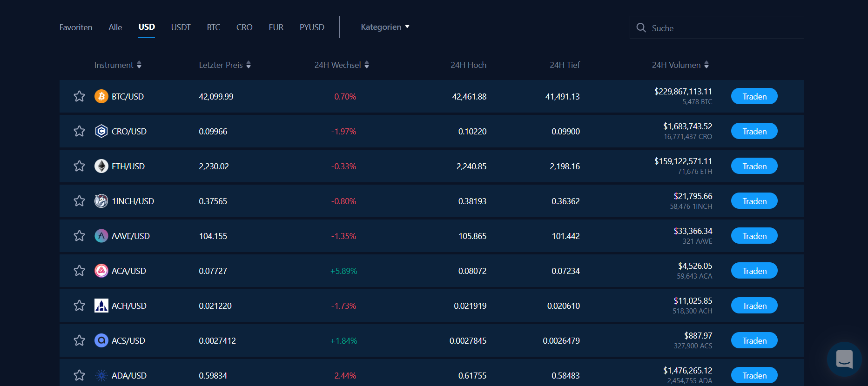The width and height of the screenshot is (868, 386).
Task: Focus the Suche search field
Action: (x=717, y=27)
